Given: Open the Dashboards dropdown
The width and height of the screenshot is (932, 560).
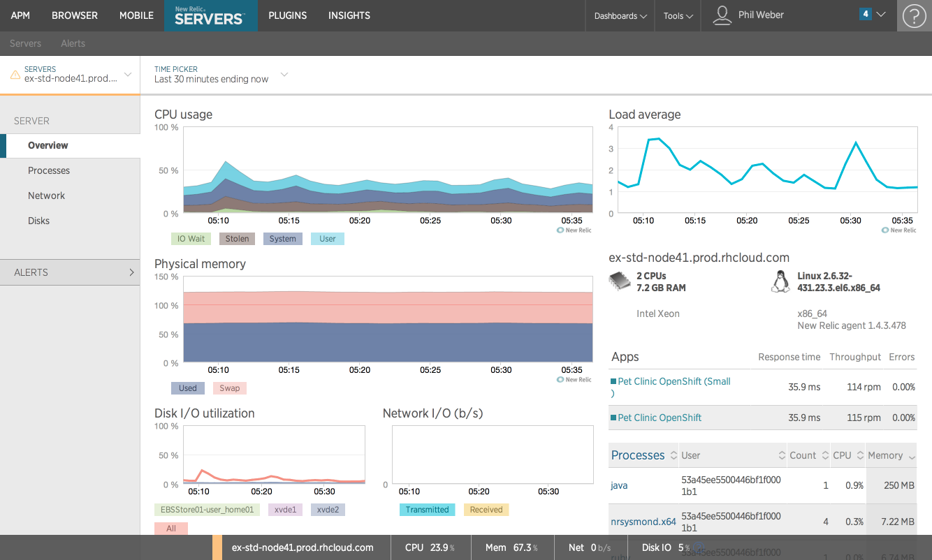Looking at the screenshot, I should pyautogui.click(x=620, y=15).
